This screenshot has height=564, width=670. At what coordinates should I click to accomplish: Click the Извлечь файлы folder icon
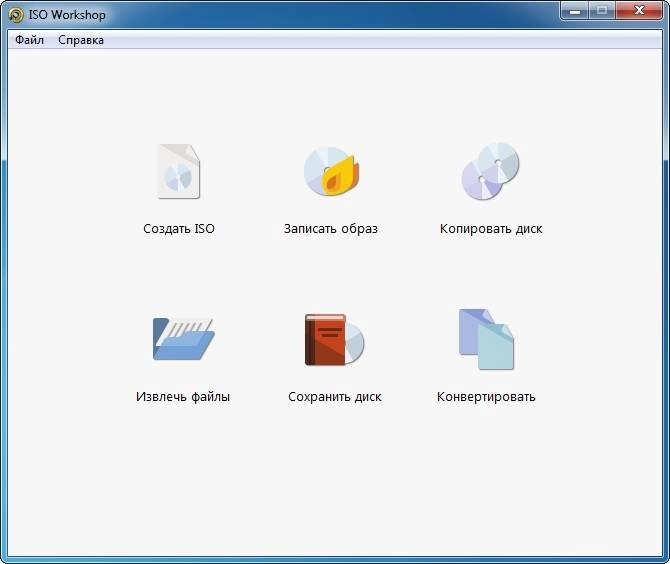(x=183, y=339)
